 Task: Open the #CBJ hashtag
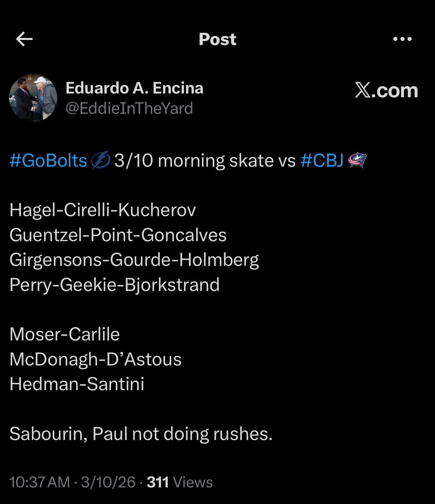[322, 160]
